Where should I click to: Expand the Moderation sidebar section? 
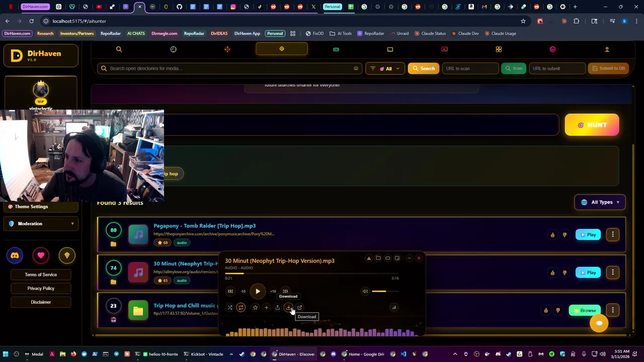pos(41,224)
